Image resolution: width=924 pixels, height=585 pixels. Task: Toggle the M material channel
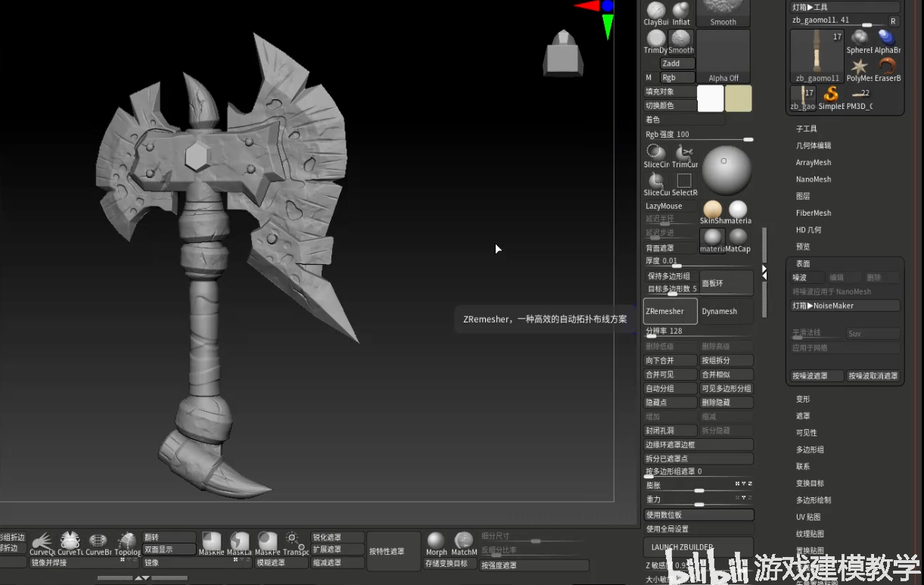click(x=649, y=77)
